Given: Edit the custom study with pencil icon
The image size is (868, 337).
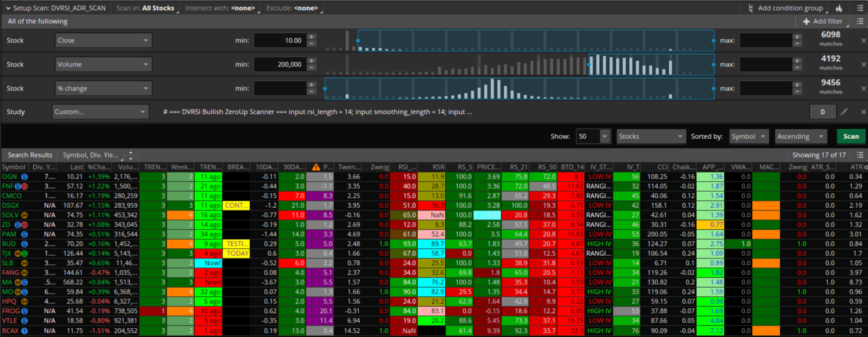Looking at the screenshot, I should pos(844,111).
